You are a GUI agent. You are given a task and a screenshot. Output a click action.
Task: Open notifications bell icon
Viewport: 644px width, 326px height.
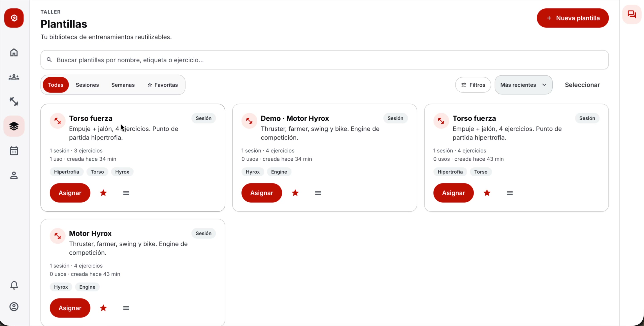tap(14, 285)
